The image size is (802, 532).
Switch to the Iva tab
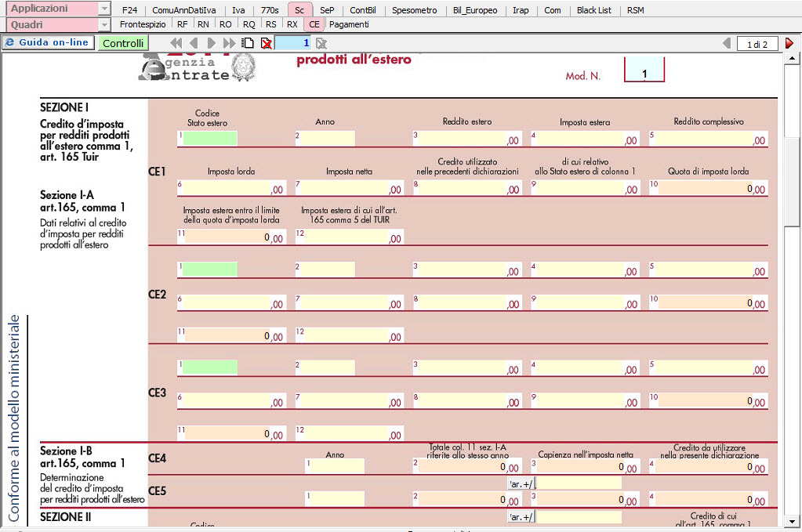point(238,10)
